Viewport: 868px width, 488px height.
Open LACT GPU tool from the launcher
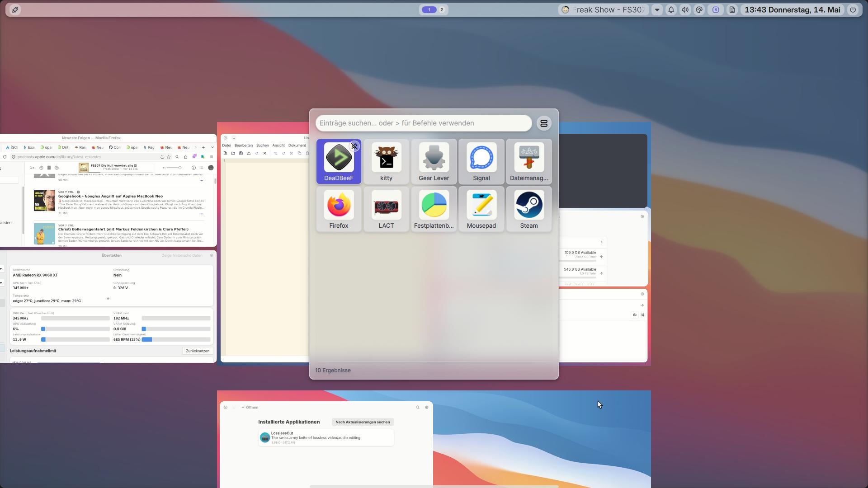coord(386,209)
